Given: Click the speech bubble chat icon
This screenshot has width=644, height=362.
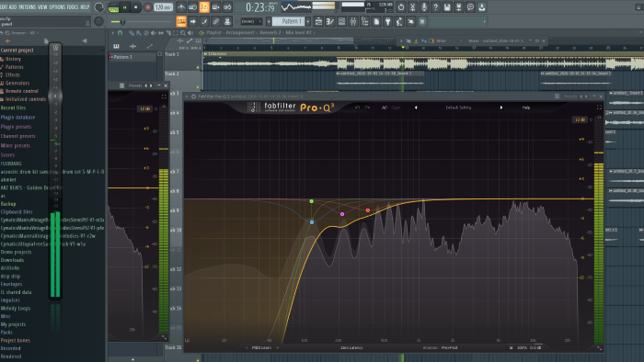Looking at the screenshot, I should tap(470, 7).
